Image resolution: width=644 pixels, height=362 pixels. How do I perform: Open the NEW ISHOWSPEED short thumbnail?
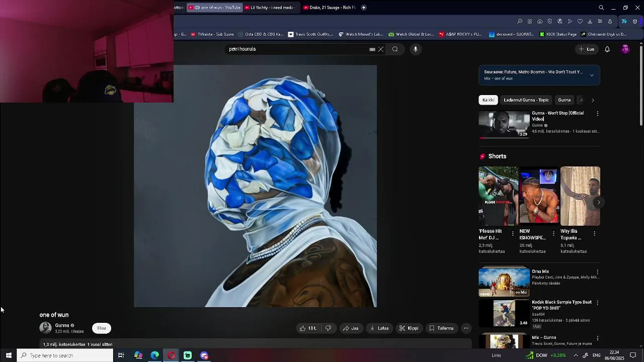[539, 196]
